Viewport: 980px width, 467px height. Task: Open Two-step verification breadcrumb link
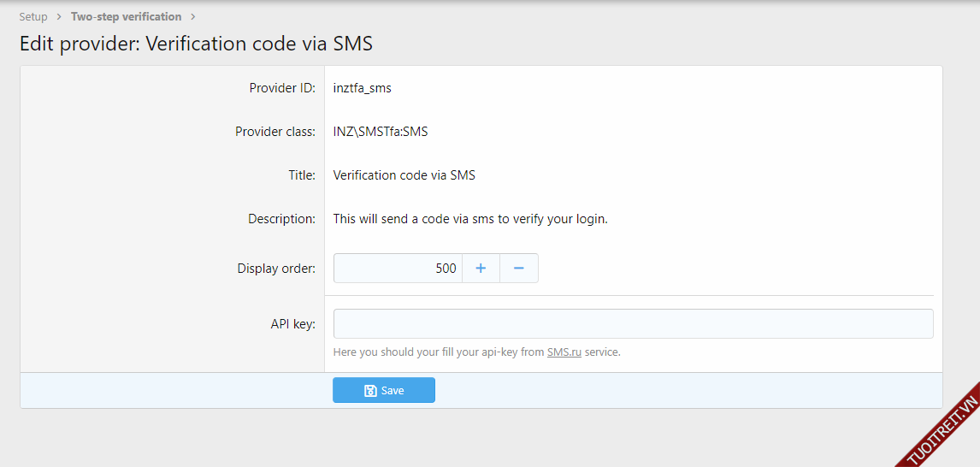pyautogui.click(x=126, y=16)
